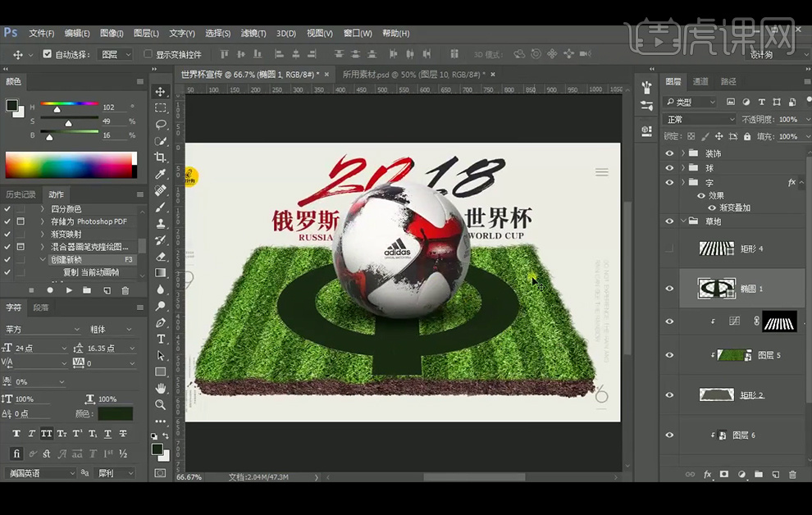Open the auto-select 图层 dropdown
The image size is (812, 515).
point(116,54)
